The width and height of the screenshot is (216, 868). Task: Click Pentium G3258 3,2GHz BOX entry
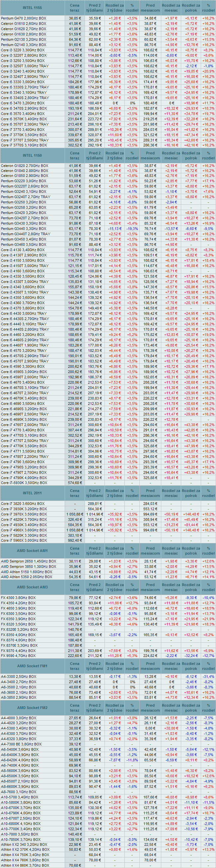tap(24, 208)
